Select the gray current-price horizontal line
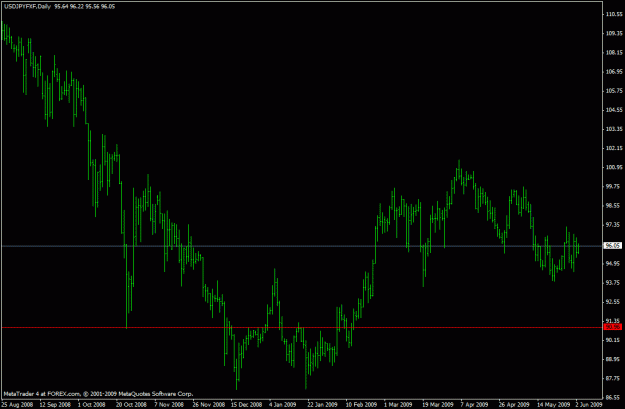 [301, 246]
